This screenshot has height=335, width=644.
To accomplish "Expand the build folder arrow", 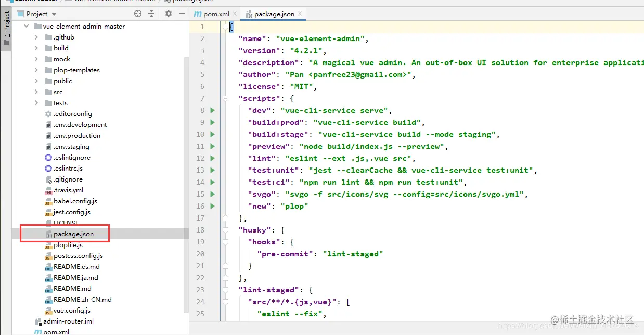I will [x=36, y=48].
